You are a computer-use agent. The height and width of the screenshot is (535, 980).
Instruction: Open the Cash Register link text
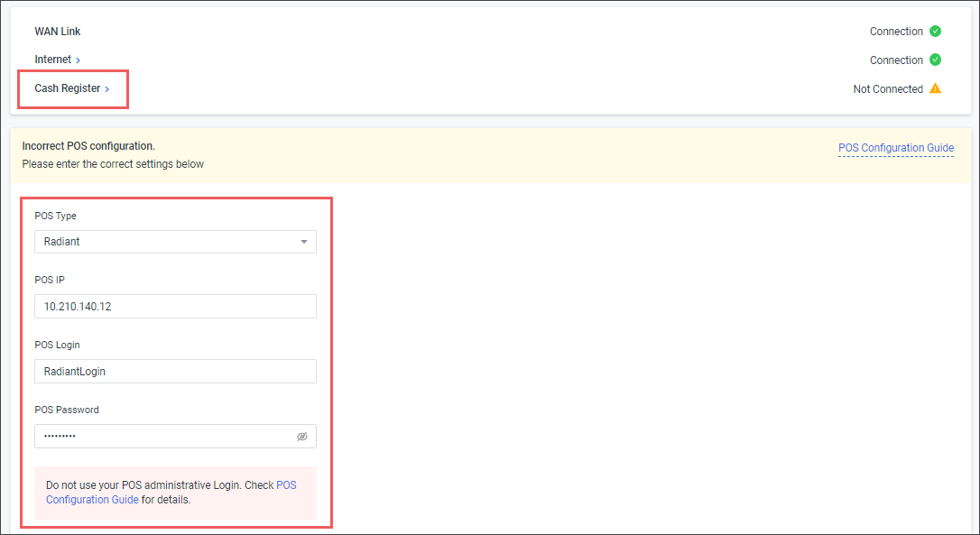click(67, 89)
